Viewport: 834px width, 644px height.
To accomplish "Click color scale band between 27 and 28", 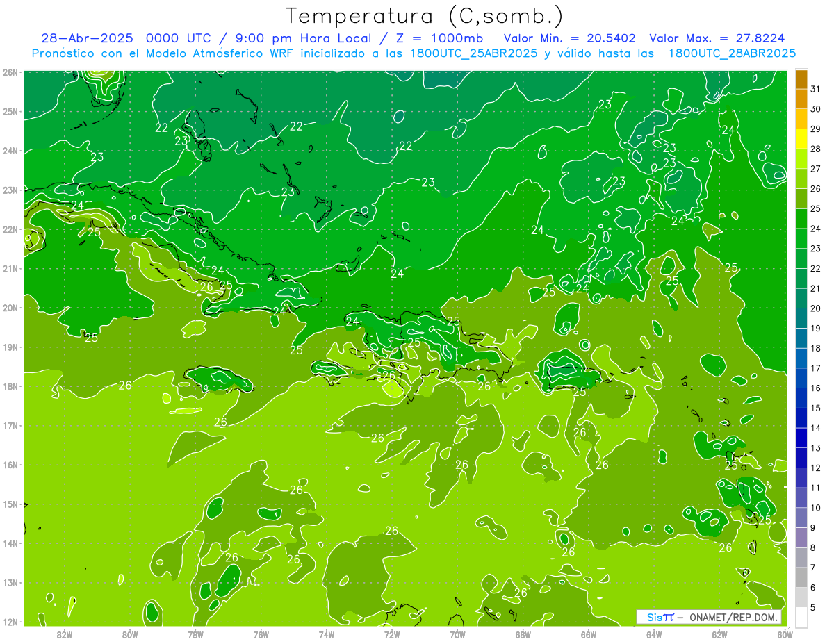I will pos(801,159).
